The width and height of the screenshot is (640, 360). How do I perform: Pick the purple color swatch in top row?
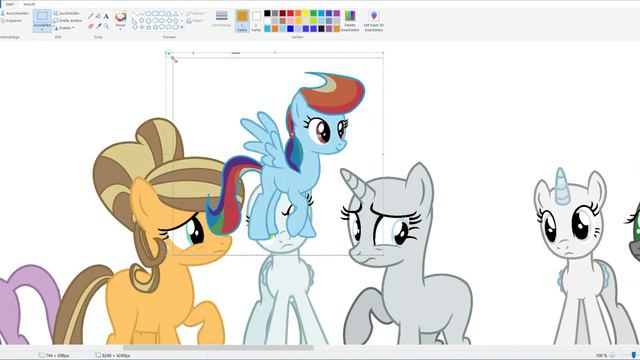coord(337,13)
